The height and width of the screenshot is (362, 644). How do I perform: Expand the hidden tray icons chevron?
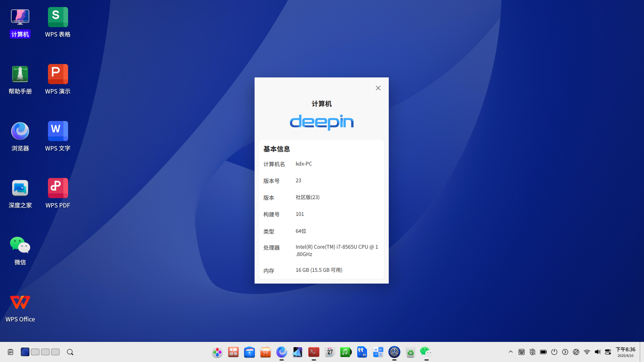[x=511, y=352]
